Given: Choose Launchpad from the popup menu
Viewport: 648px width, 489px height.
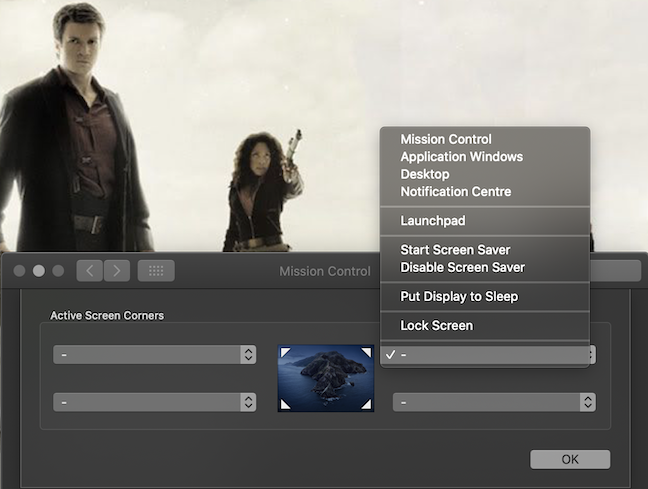Looking at the screenshot, I should pyautogui.click(x=485, y=221).
